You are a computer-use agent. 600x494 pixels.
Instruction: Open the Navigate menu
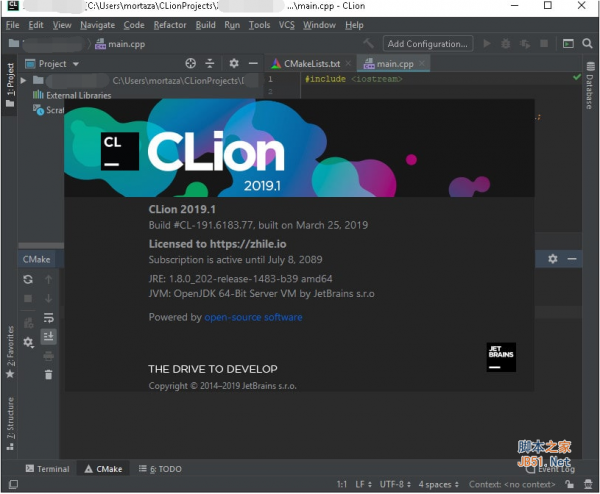pos(98,25)
